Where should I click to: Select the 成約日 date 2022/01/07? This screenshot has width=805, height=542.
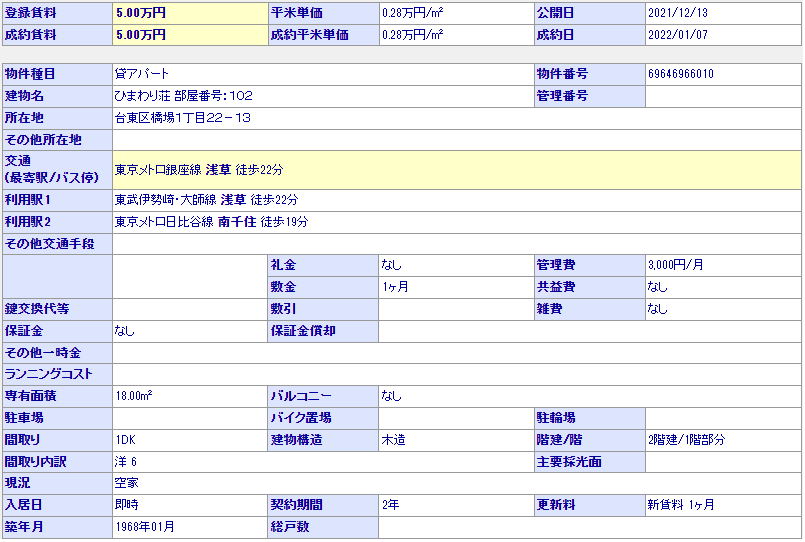[678, 35]
